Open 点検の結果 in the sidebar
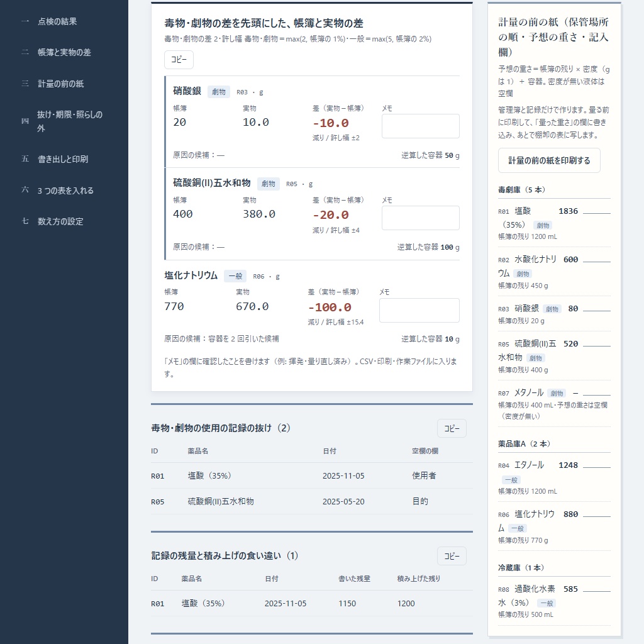Viewport: 644px width, 644px height. [x=57, y=21]
